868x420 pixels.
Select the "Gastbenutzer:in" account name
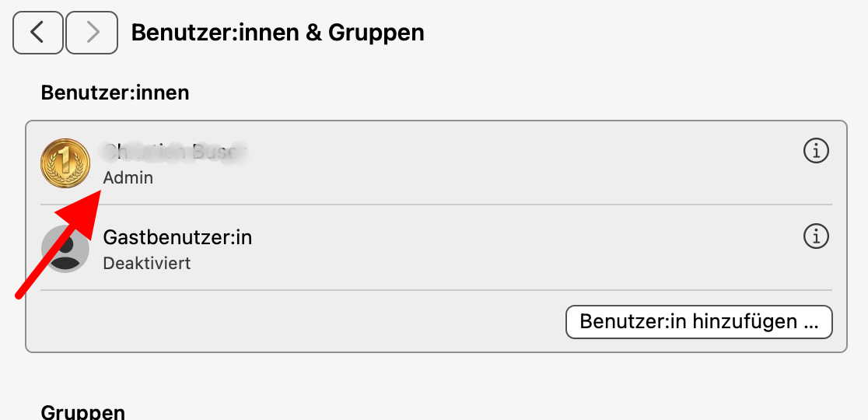point(177,238)
